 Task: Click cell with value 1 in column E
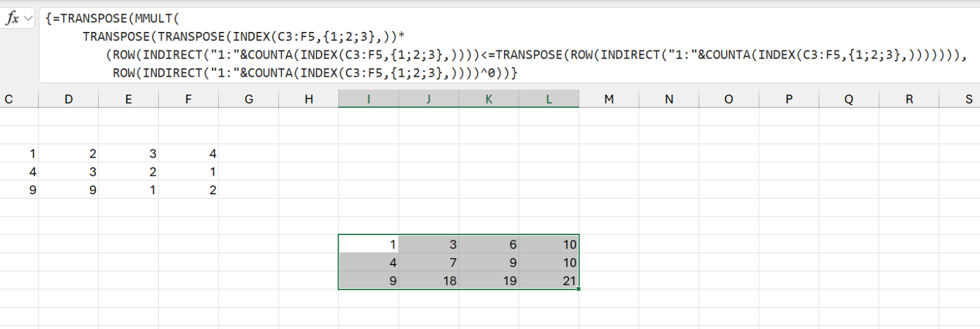tap(128, 190)
